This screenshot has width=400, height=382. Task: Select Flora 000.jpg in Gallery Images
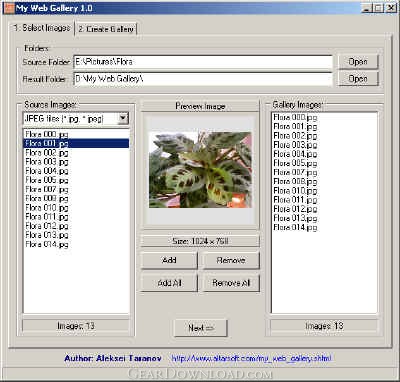click(x=324, y=117)
